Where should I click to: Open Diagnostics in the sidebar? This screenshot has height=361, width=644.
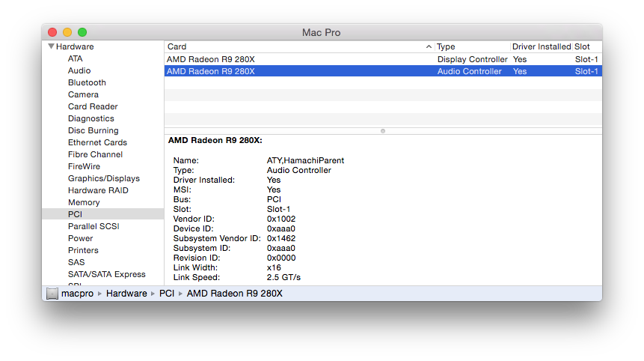91,118
